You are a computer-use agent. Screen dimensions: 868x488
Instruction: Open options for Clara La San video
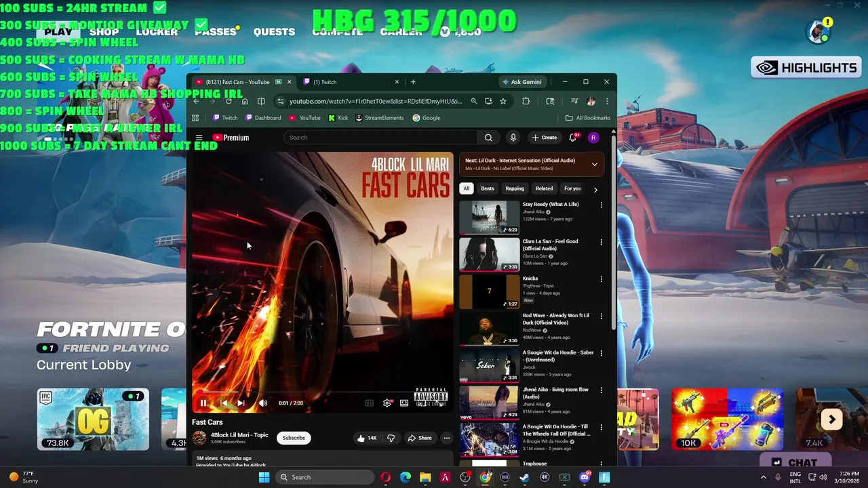tap(601, 242)
